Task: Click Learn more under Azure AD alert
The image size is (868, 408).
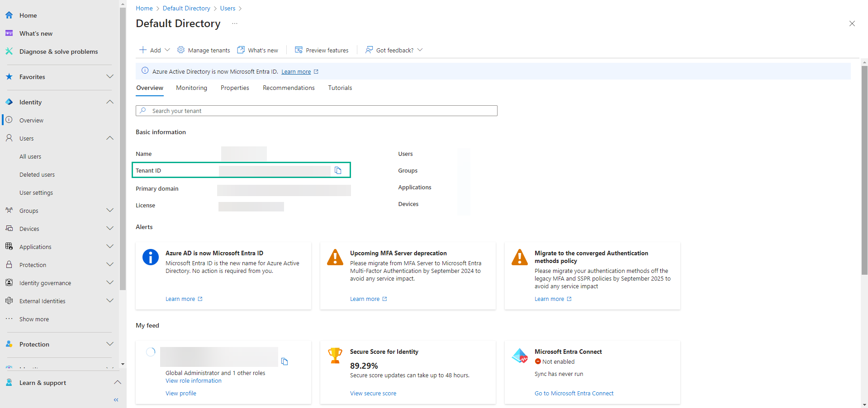Action: 180,299
